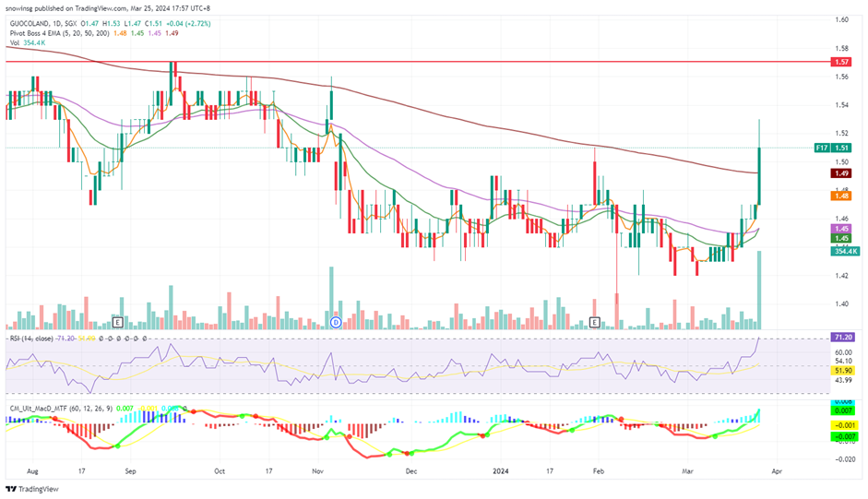Click the 1.56 price axis label
The width and height of the screenshot is (868, 499).
click(x=841, y=77)
